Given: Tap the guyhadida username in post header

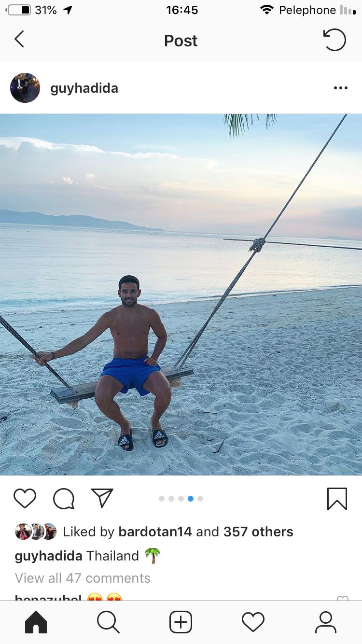Looking at the screenshot, I should coord(84,88).
